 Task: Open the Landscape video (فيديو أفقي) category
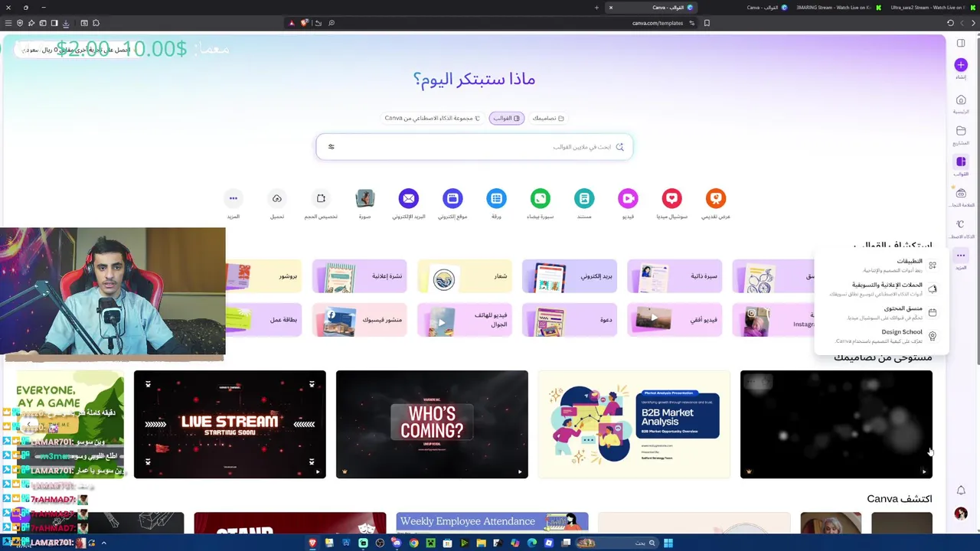(x=675, y=320)
